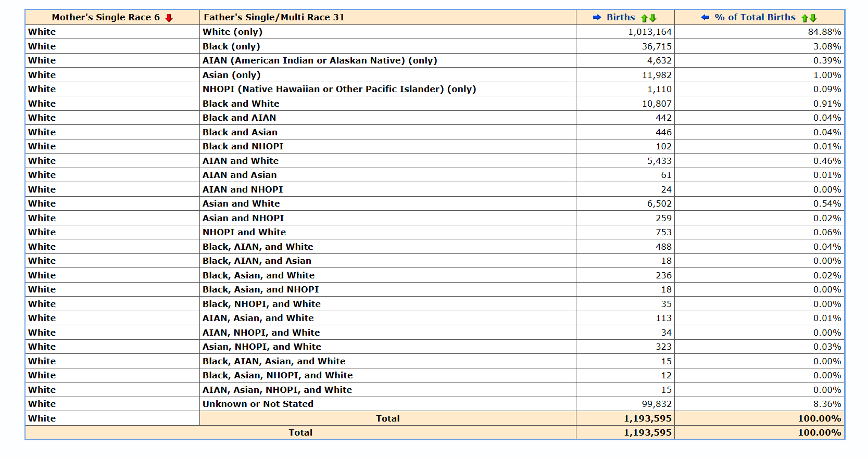The image size is (868, 459).
Task: Click the Father's Single/Multi Race 31 header
Action: click(274, 17)
